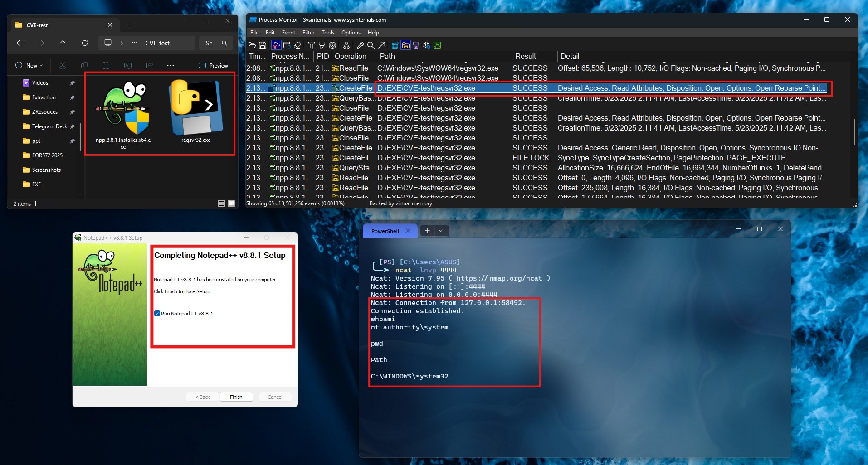
Task: Toggle Autoscroll in Process Monitor
Action: click(x=286, y=45)
